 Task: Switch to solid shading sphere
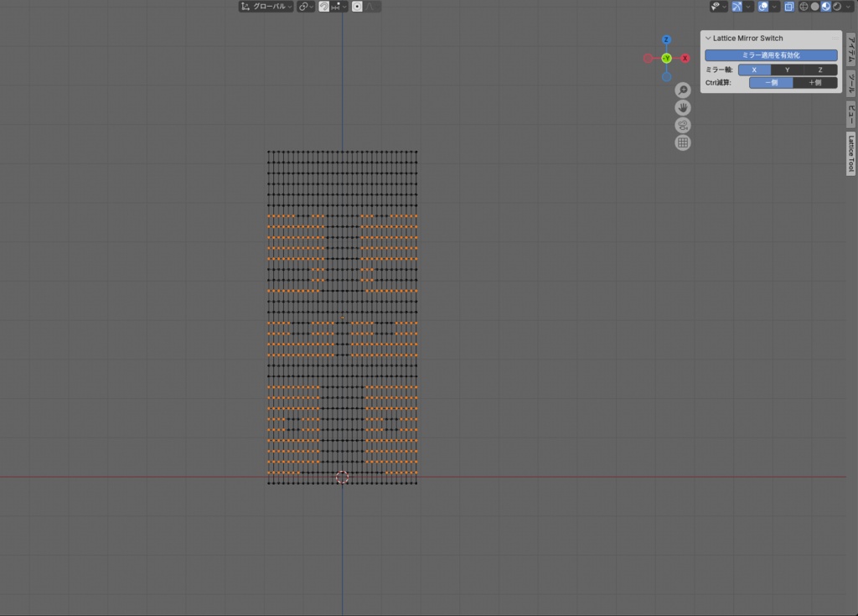(x=814, y=7)
